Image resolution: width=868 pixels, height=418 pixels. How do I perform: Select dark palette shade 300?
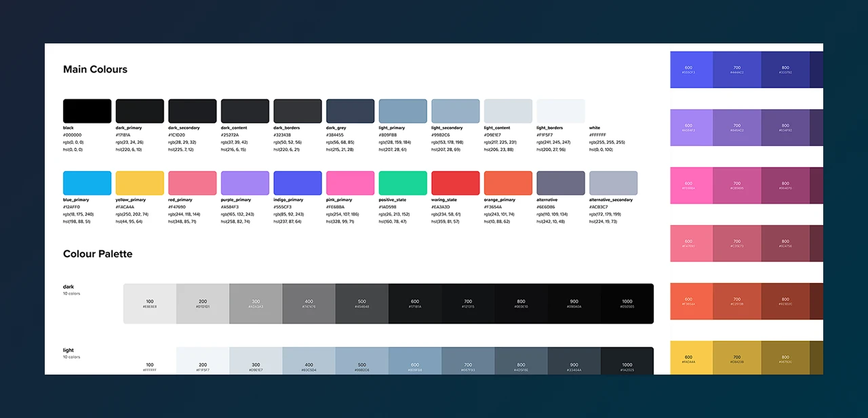256,303
